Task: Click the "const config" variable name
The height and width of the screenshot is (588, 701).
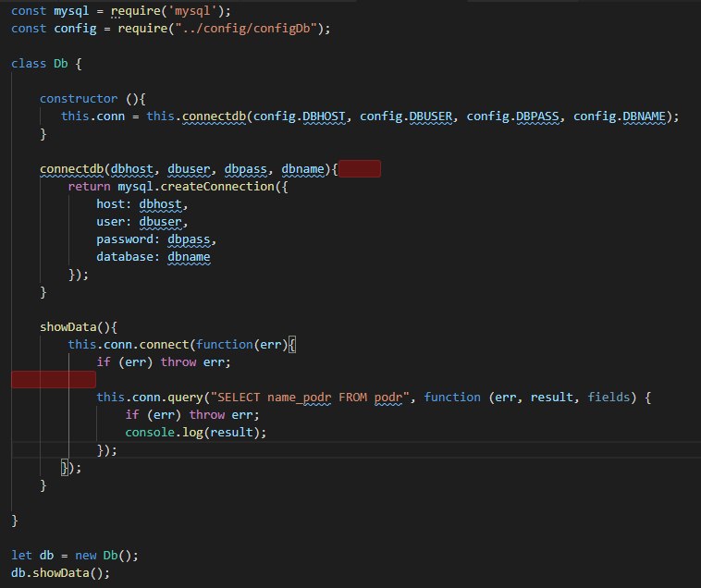Action: tap(75, 29)
